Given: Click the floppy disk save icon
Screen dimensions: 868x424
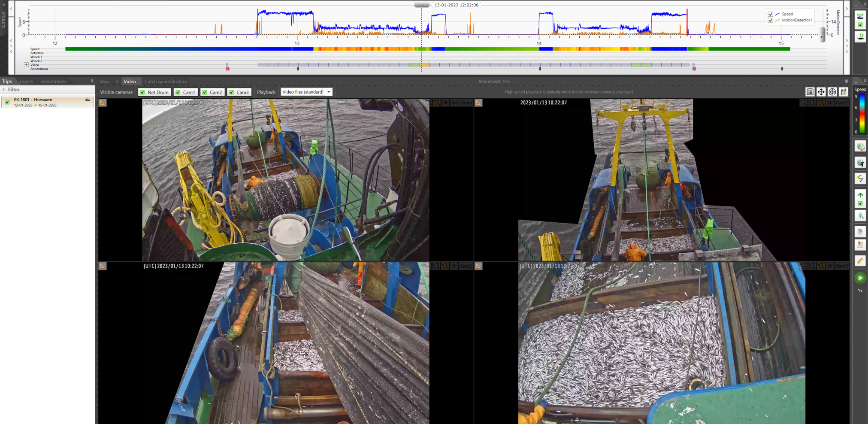Looking at the screenshot, I should [x=844, y=92].
